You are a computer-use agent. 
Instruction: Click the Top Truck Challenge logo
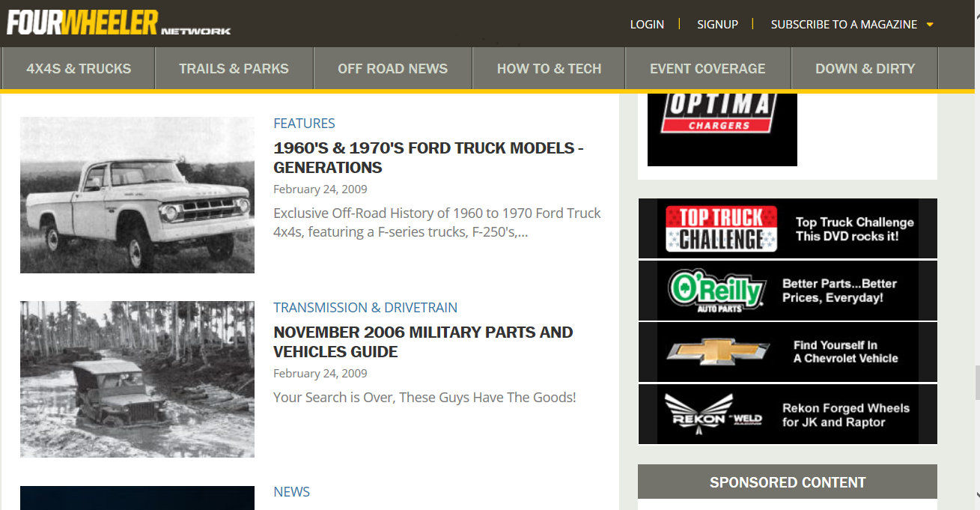[721, 228]
